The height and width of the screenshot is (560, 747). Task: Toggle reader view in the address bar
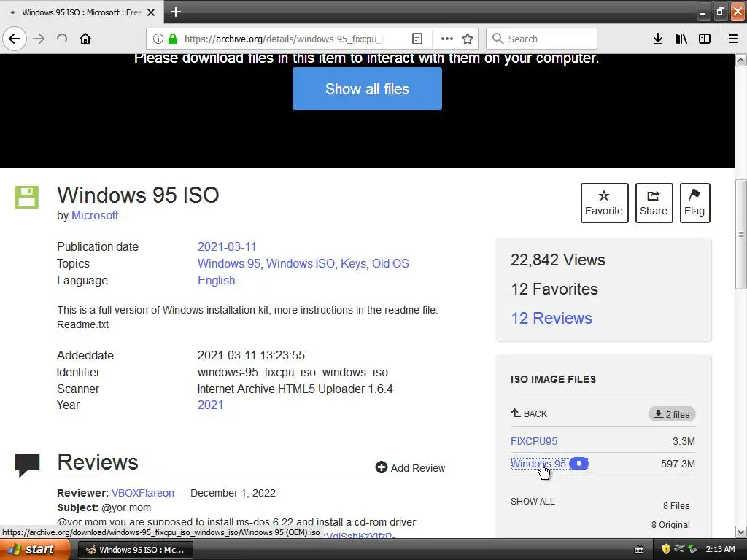pyautogui.click(x=417, y=39)
